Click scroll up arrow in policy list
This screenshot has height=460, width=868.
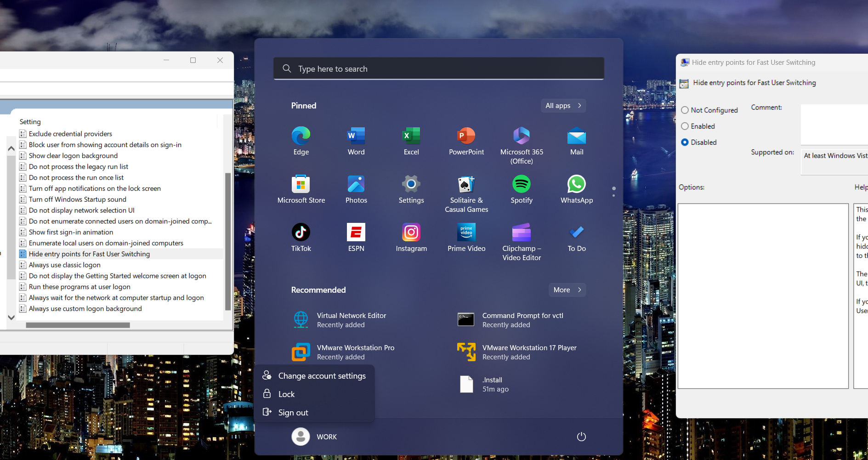click(11, 148)
